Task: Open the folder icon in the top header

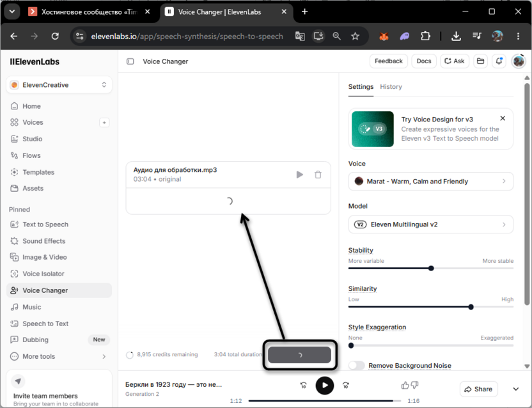Action: 480,61
